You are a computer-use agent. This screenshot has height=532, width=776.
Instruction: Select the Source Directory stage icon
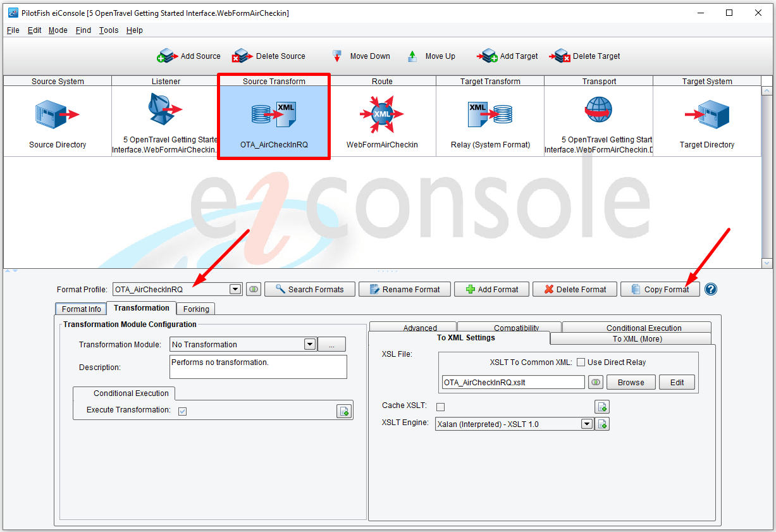click(x=57, y=114)
